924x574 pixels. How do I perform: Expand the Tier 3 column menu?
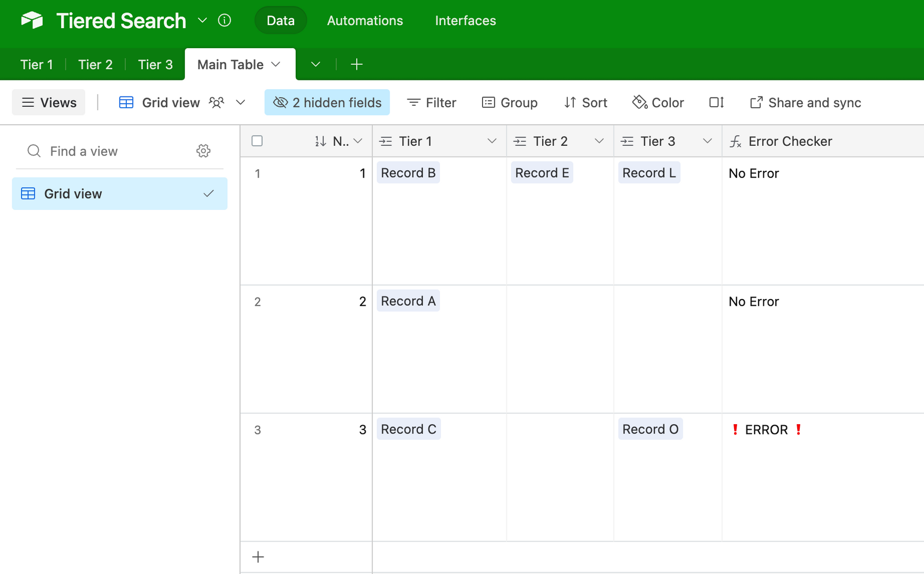pos(707,141)
